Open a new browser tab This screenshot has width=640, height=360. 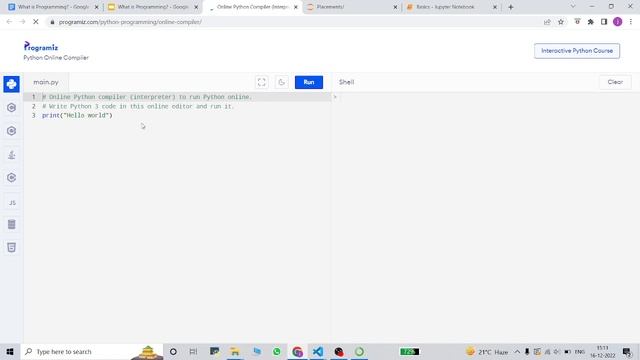coord(511,7)
